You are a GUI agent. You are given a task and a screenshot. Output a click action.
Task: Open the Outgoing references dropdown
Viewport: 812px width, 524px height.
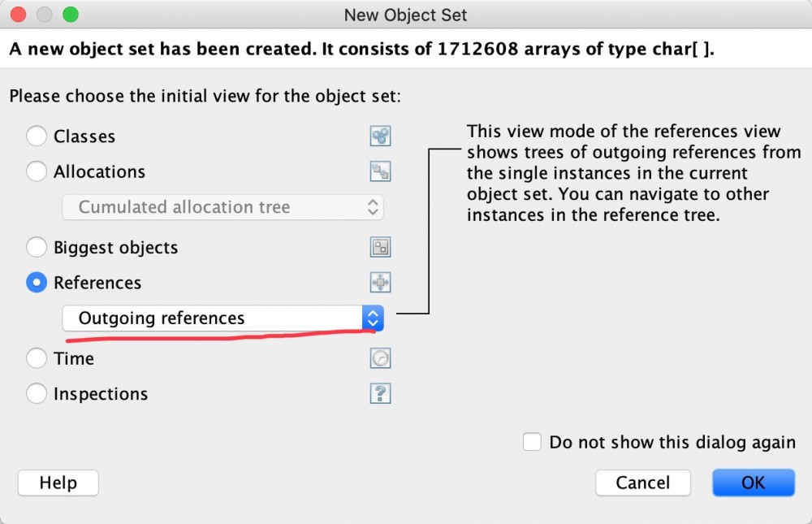click(222, 318)
